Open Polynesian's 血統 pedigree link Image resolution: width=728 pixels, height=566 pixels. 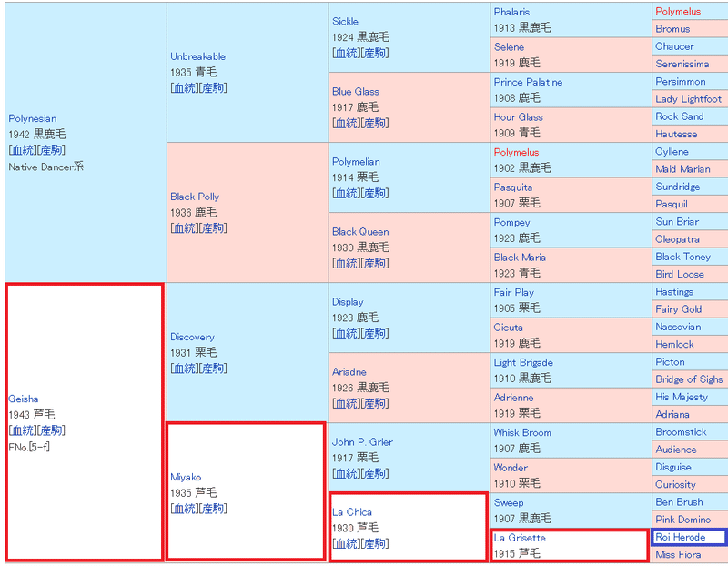(23, 150)
